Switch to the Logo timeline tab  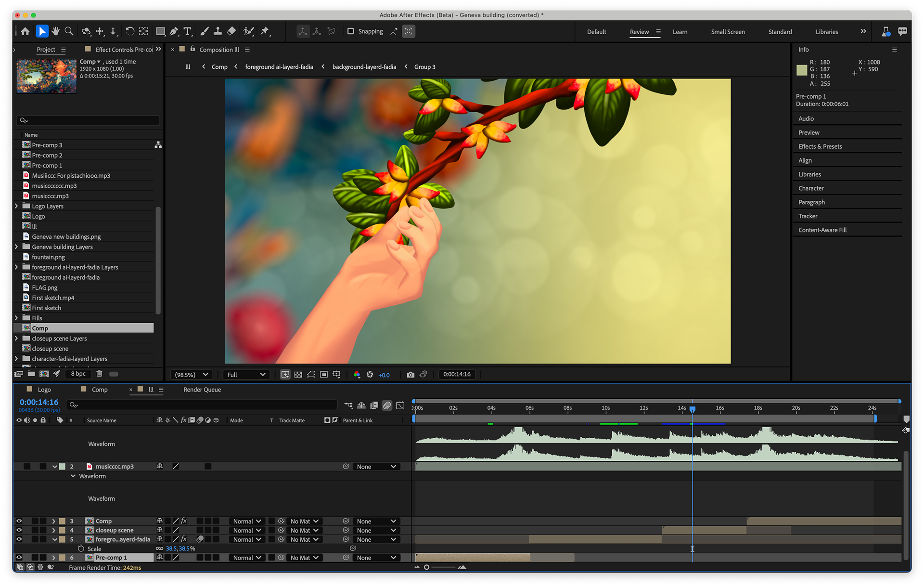pos(44,390)
